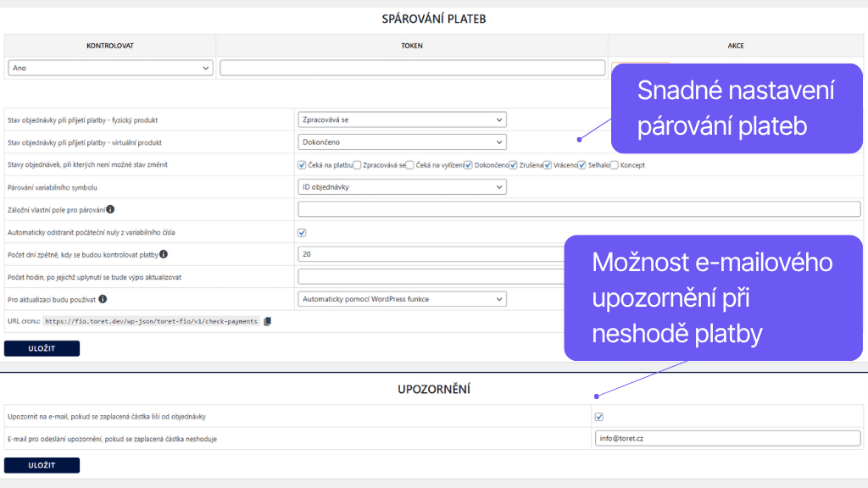
Task: Click the Záložní vlastní pole text field
Action: coord(579,209)
